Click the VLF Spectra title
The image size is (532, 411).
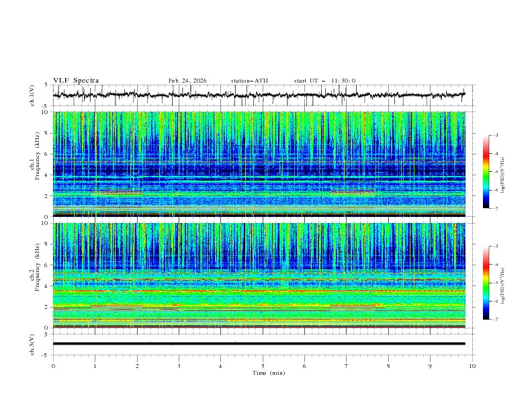pos(76,81)
